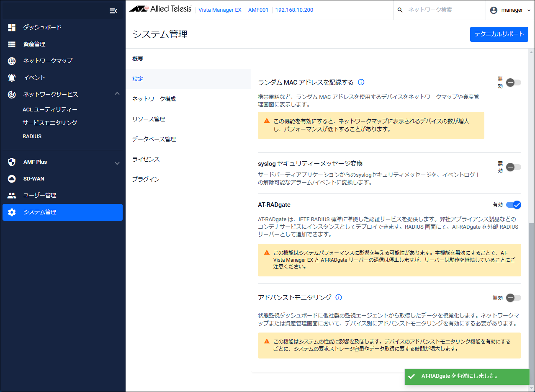Click the AMF Plus shield icon
The height and width of the screenshot is (392, 535).
12,162
